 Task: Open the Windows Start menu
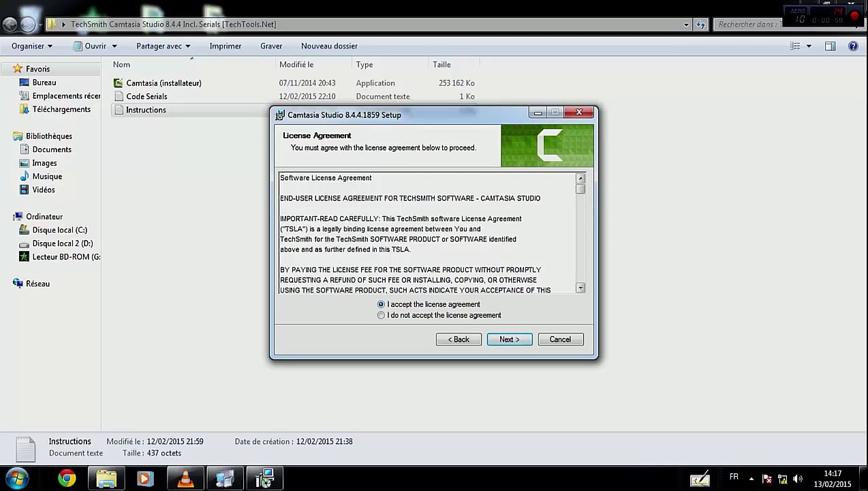pyautogui.click(x=16, y=478)
